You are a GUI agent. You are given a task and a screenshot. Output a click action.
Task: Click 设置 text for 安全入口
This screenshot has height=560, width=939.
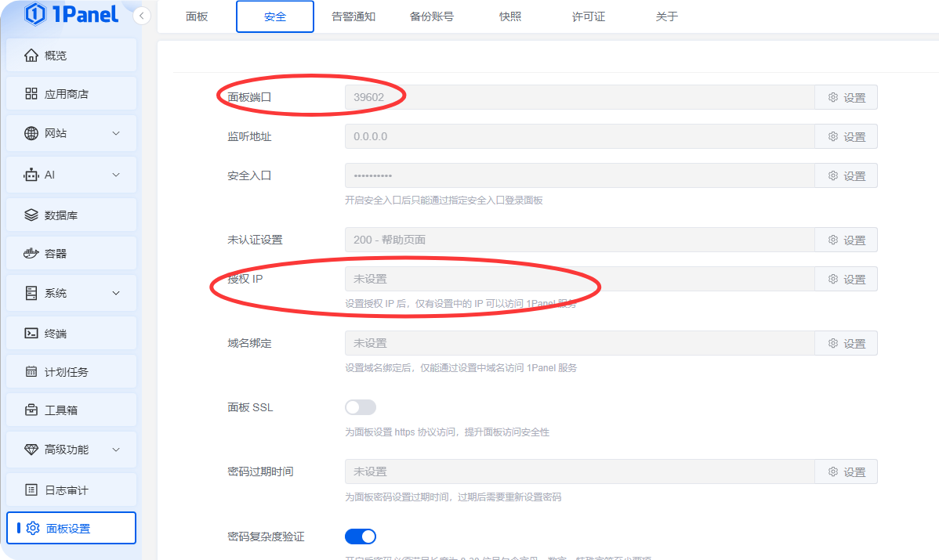pyautogui.click(x=854, y=176)
